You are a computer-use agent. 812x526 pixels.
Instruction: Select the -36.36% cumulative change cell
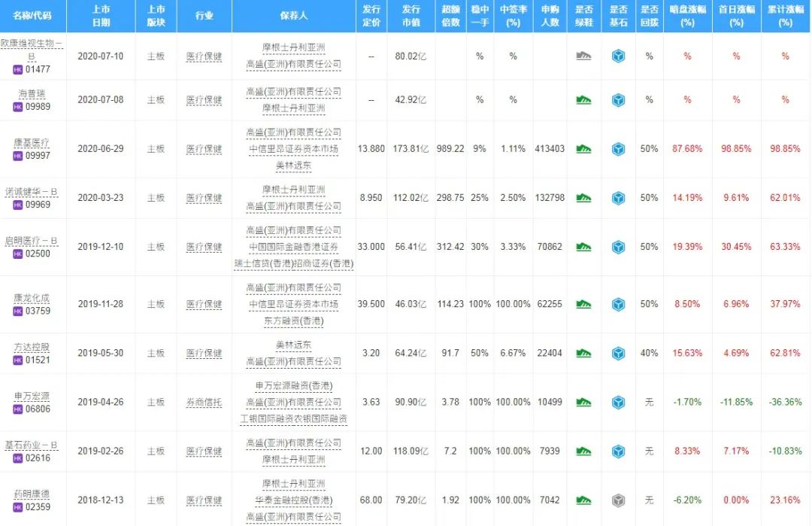[785, 402]
